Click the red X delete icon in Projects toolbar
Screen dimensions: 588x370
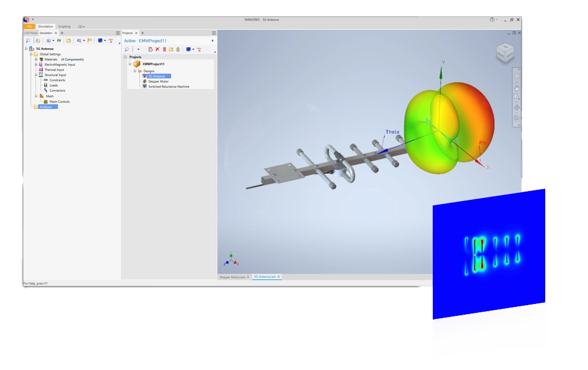click(x=158, y=49)
